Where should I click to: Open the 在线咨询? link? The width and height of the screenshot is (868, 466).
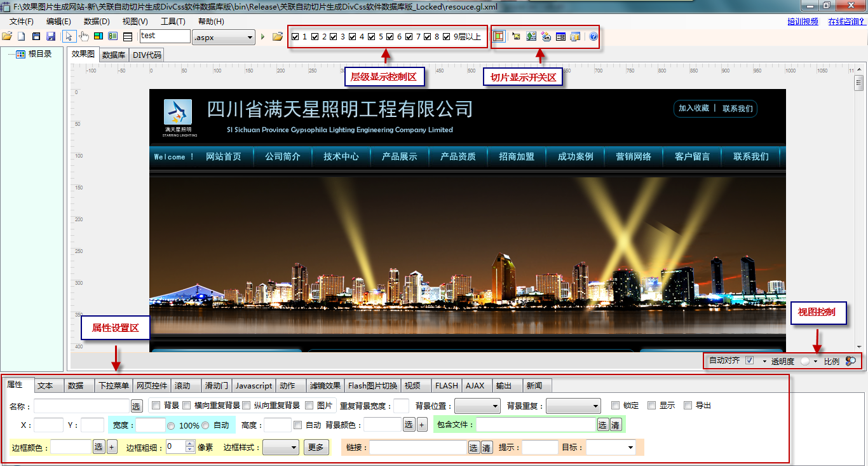point(847,21)
